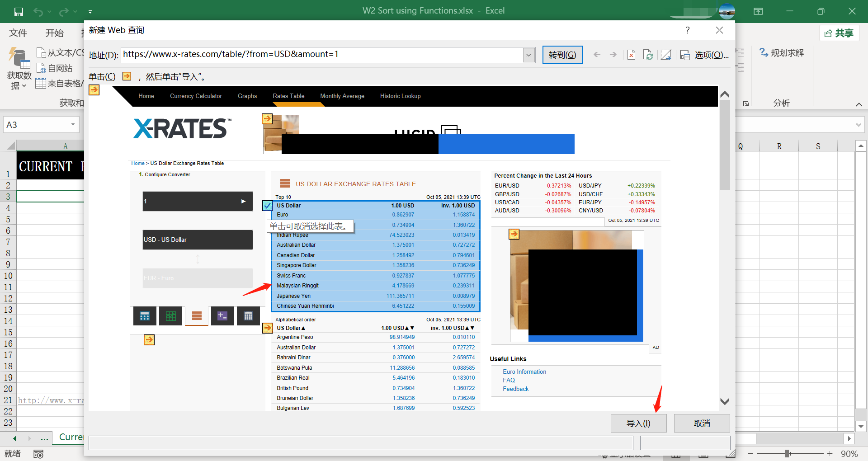Click the first calculator icon under the converter

tap(145, 316)
